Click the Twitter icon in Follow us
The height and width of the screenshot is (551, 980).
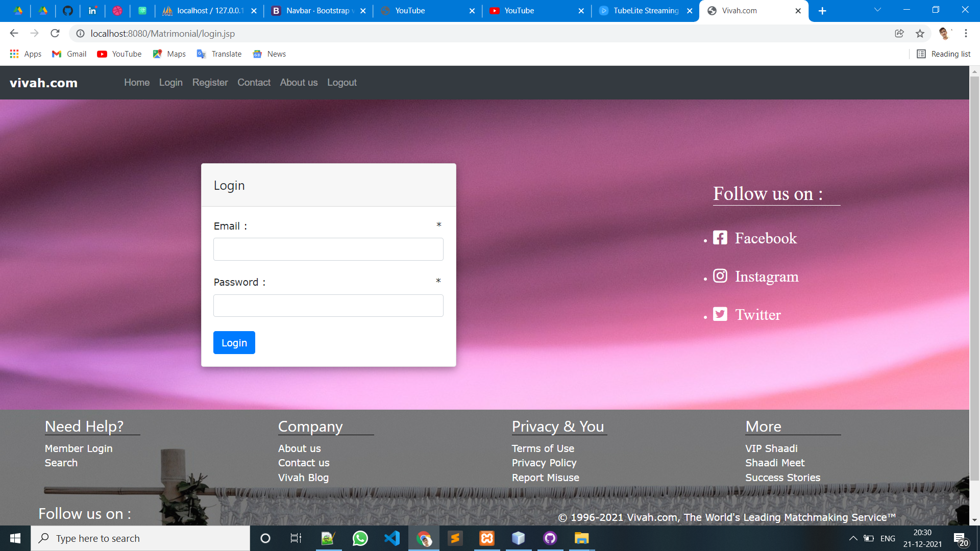coord(720,314)
